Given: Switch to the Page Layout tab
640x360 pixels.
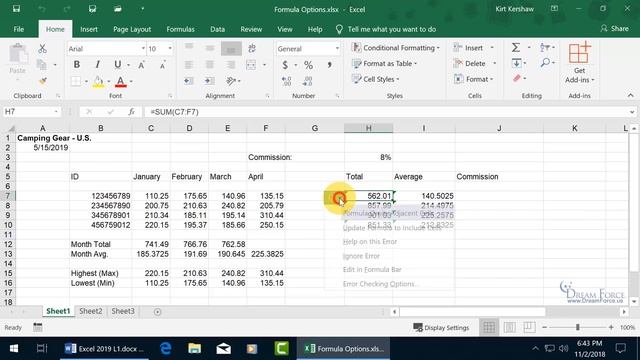Looking at the screenshot, I should [x=132, y=29].
